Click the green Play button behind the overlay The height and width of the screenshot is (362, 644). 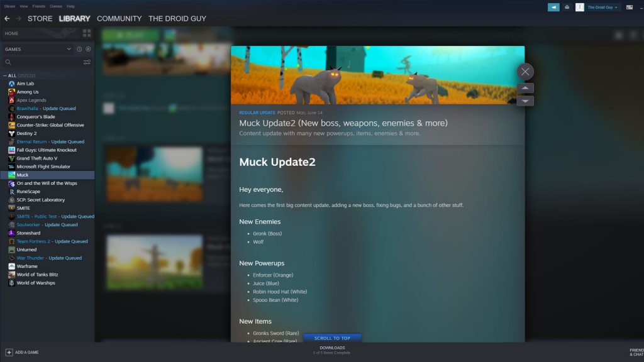131,35
